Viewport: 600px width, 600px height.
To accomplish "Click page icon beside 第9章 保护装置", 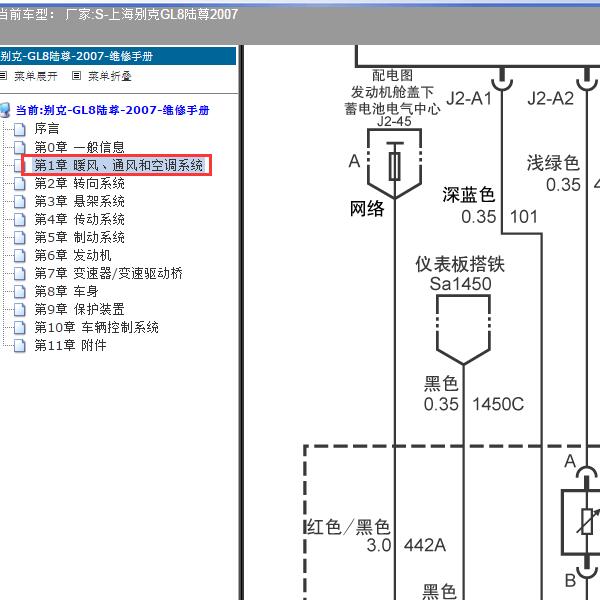I will [x=20, y=310].
